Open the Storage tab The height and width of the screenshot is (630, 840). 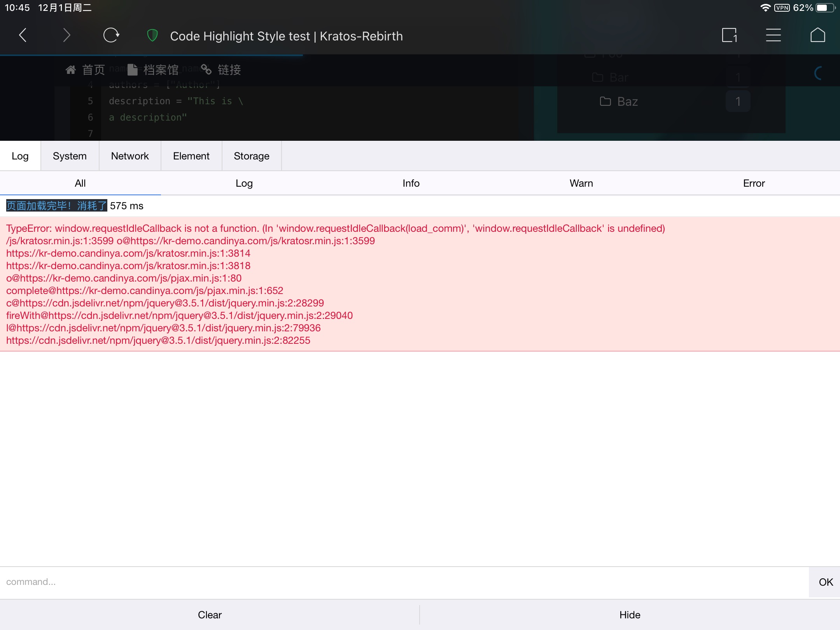(x=251, y=156)
